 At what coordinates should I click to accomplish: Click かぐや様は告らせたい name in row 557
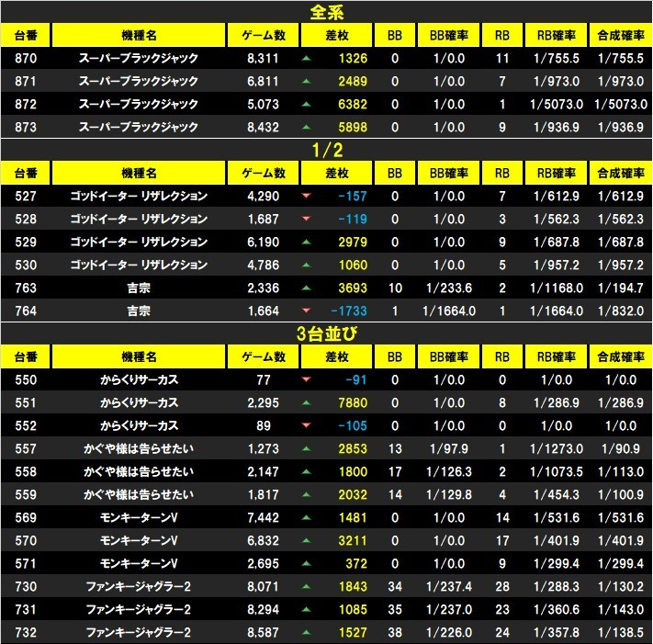[139, 448]
